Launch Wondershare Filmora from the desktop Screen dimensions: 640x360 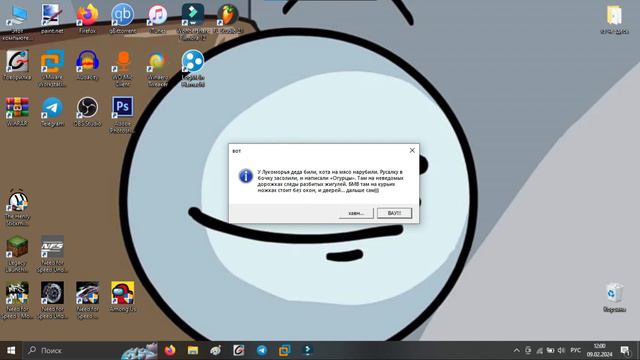(193, 21)
